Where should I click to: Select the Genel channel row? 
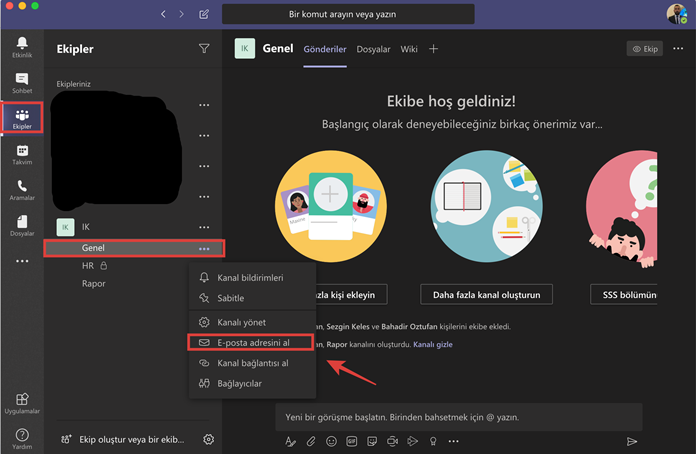tap(134, 248)
